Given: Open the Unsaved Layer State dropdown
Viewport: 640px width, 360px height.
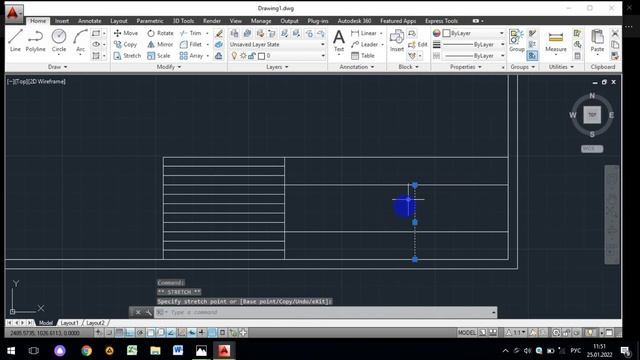Looking at the screenshot, I should pos(277,44).
